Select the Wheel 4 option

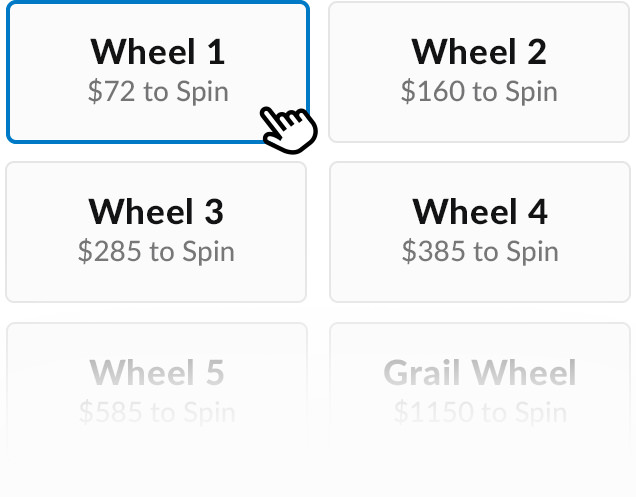480,232
